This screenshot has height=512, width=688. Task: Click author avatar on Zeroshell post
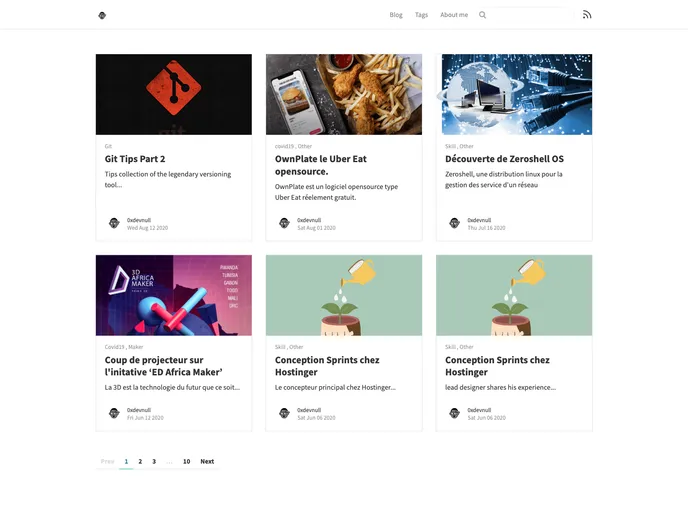pos(455,223)
